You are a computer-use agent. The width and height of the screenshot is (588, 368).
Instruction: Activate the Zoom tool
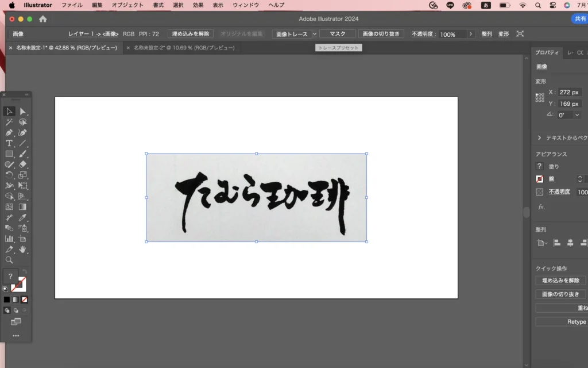click(9, 260)
